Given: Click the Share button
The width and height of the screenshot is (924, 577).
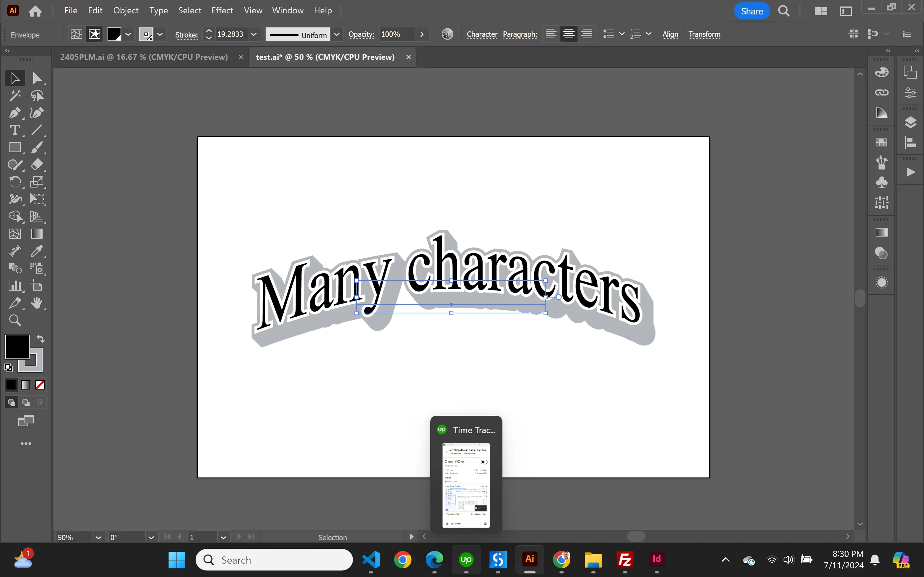Looking at the screenshot, I should [751, 11].
